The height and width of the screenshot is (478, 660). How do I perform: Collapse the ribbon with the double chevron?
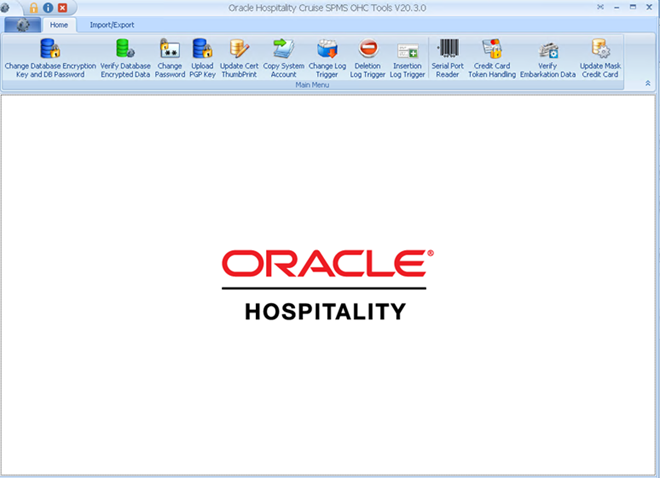(648, 83)
